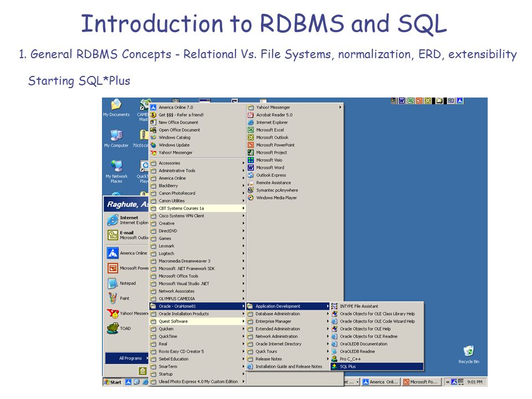Open My Computer desktop icon
Screen dimensions: 532x399
(x=116, y=139)
